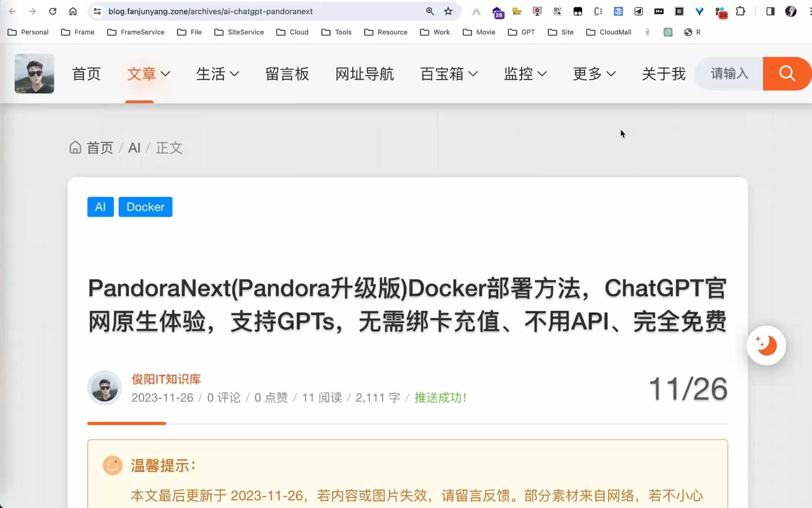Open the File bookmarks folder

click(x=189, y=32)
